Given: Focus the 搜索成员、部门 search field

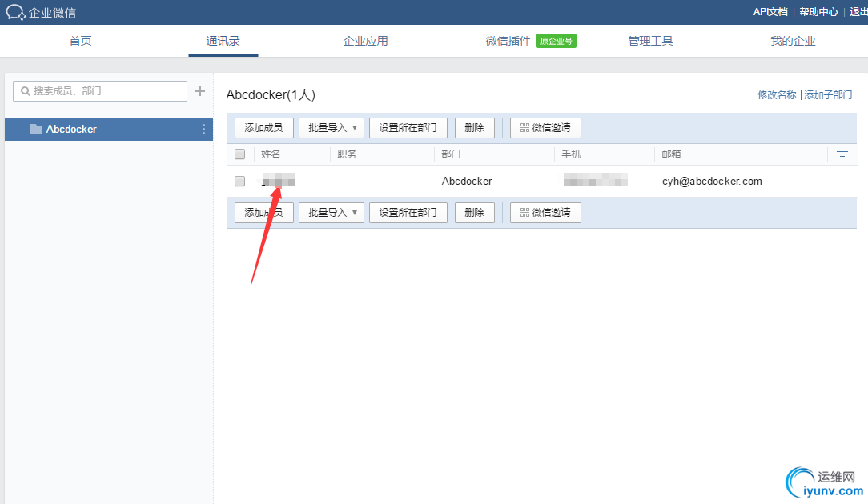Looking at the screenshot, I should [100, 91].
